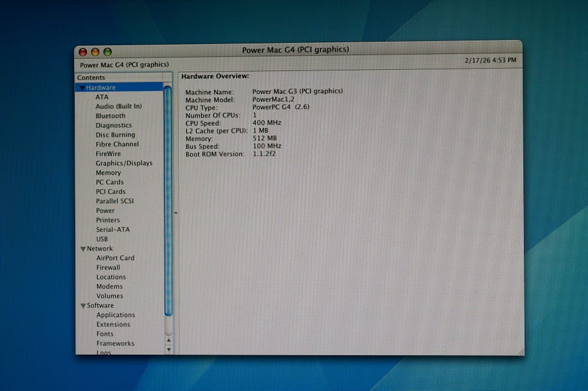Image resolution: width=588 pixels, height=391 pixels.
Task: Click the split pane divider handle
Action: click(x=176, y=213)
